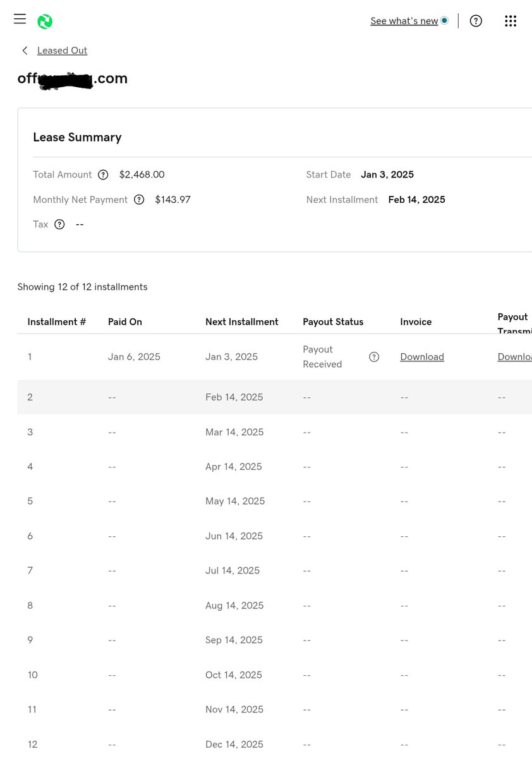
Task: Click the back chevron beside Leased Out
Action: [x=25, y=51]
